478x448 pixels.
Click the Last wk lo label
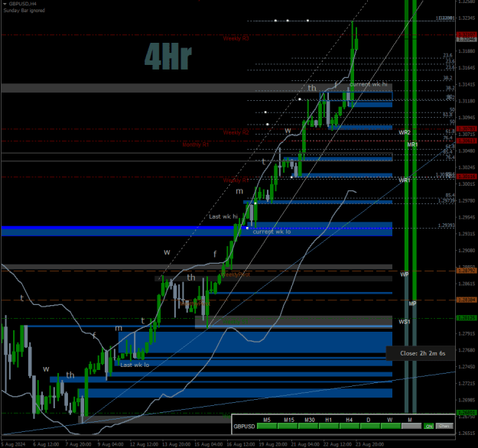[135, 365]
